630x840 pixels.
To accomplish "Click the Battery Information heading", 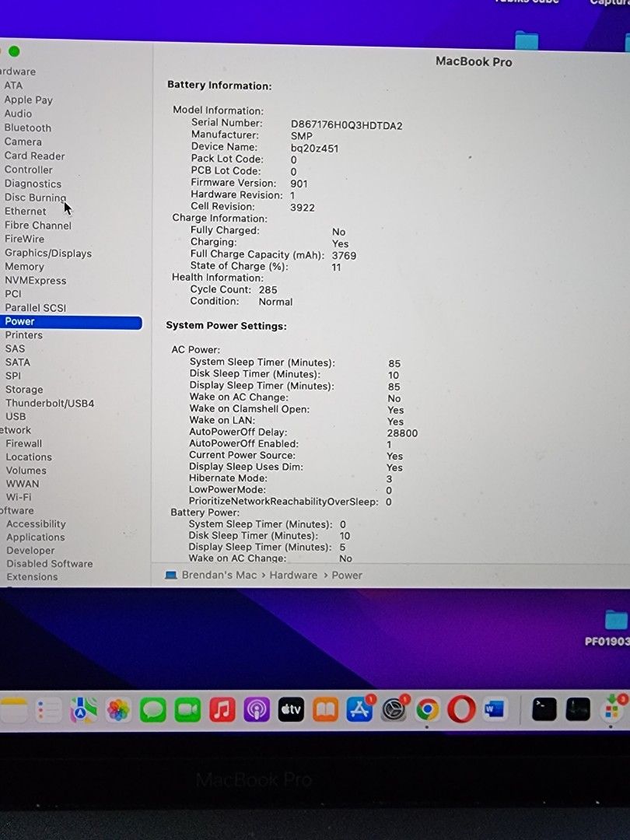I will click(x=219, y=86).
